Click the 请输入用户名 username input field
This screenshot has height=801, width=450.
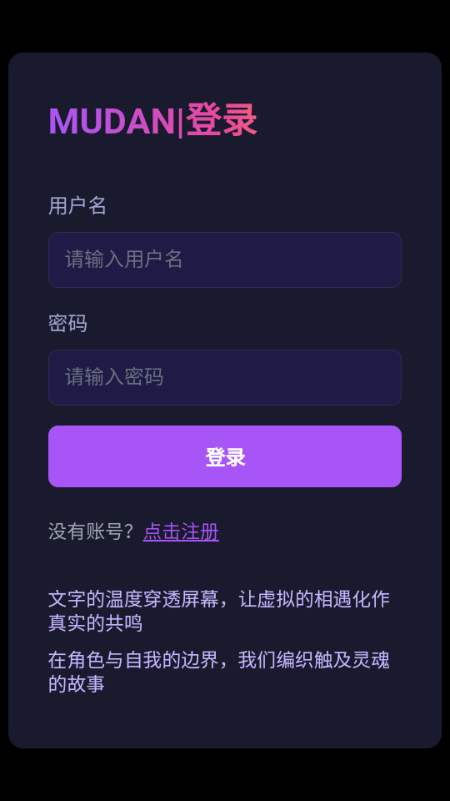[x=225, y=260]
